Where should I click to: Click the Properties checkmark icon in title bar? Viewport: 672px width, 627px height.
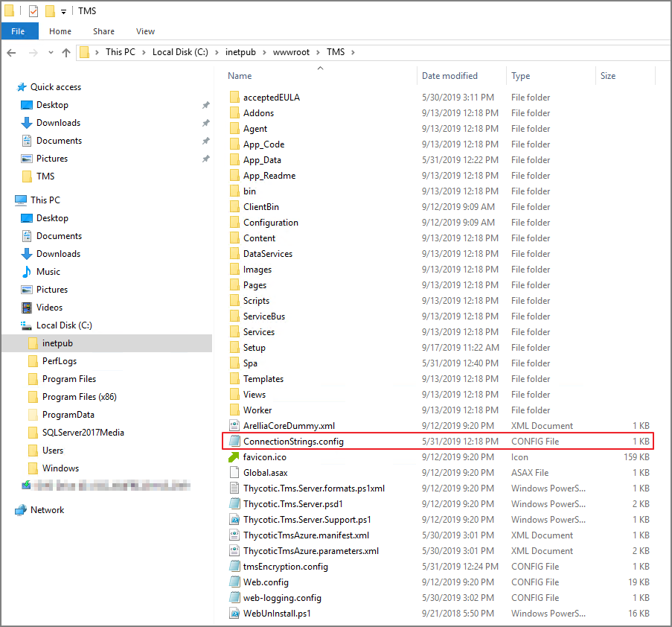[x=33, y=11]
